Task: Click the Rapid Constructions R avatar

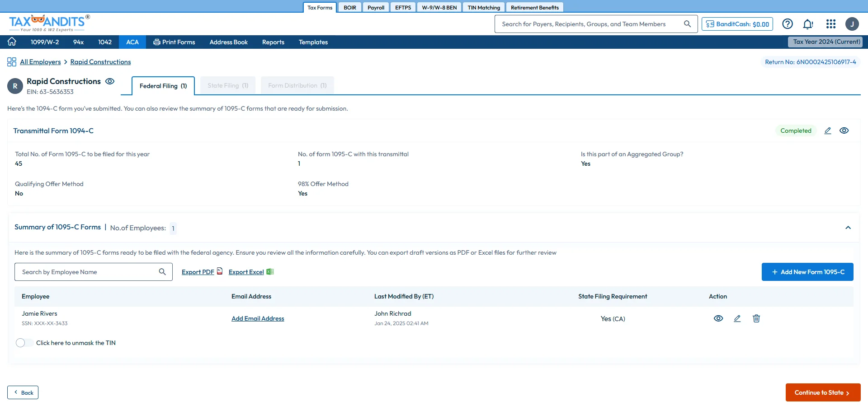Action: [x=15, y=86]
